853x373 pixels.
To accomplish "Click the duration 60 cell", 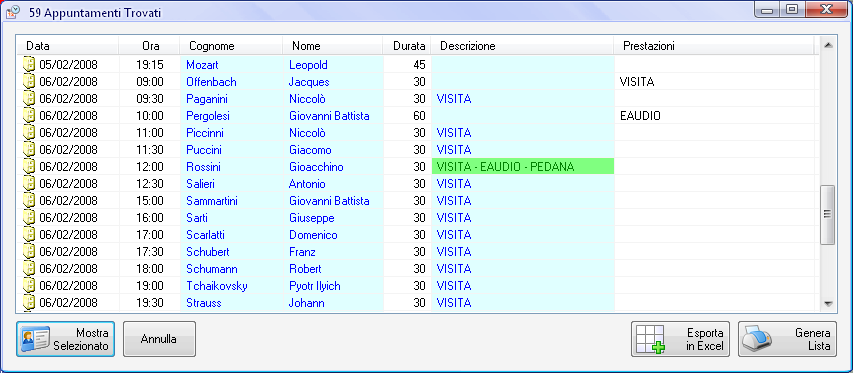I will (x=419, y=116).
